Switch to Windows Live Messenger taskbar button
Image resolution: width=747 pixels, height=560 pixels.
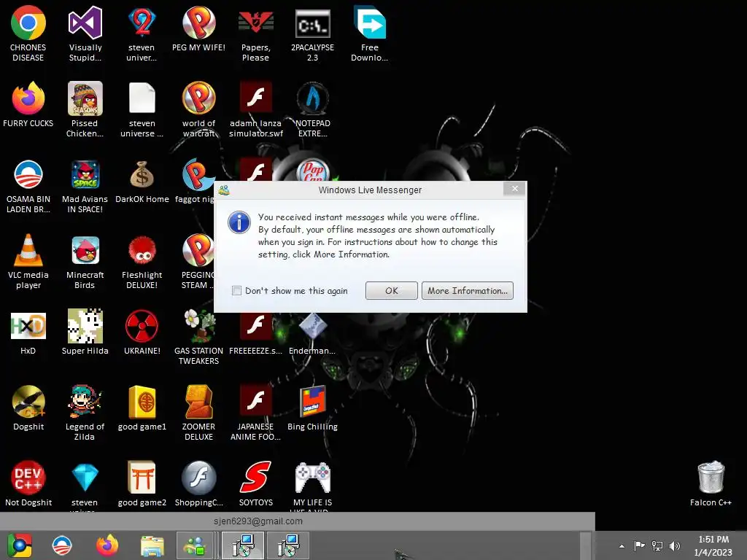point(196,545)
